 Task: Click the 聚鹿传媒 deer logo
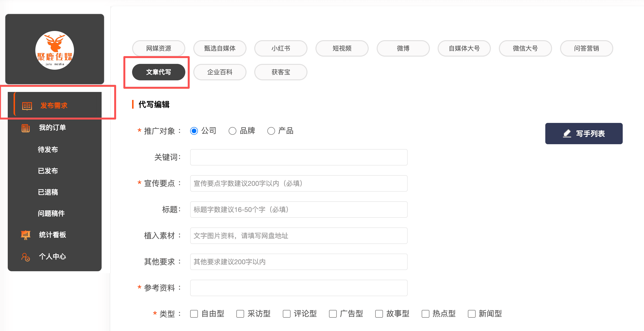point(54,50)
